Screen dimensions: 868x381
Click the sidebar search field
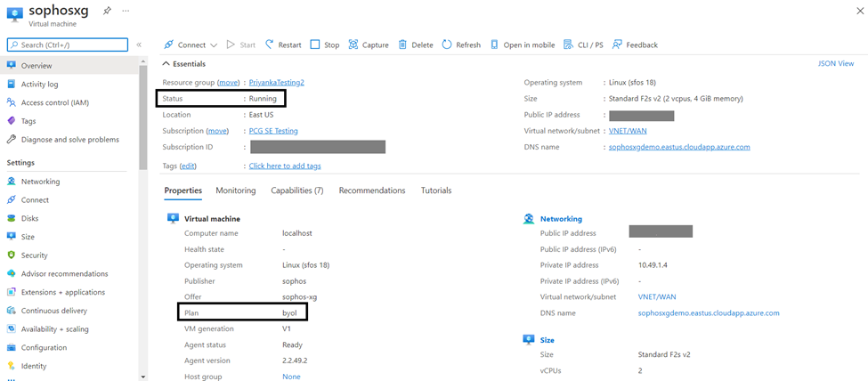click(x=67, y=45)
